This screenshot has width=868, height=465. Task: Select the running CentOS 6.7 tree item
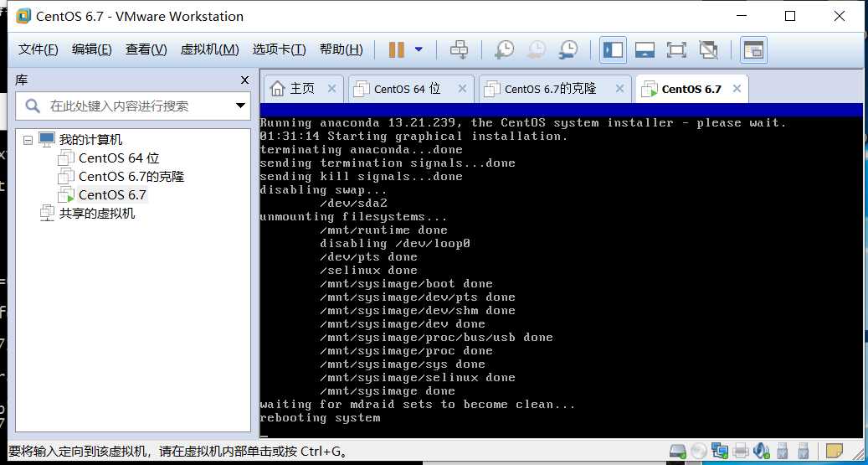pos(112,194)
